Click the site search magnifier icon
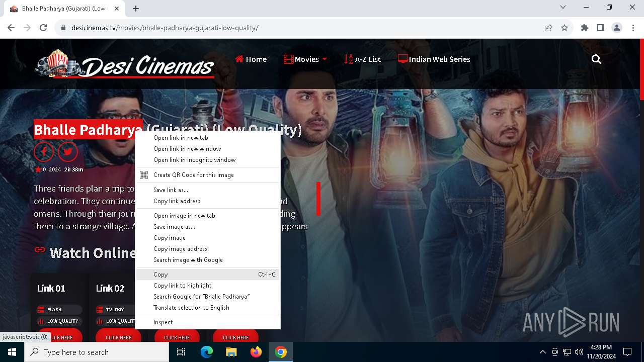This screenshot has height=362, width=644. [x=596, y=59]
